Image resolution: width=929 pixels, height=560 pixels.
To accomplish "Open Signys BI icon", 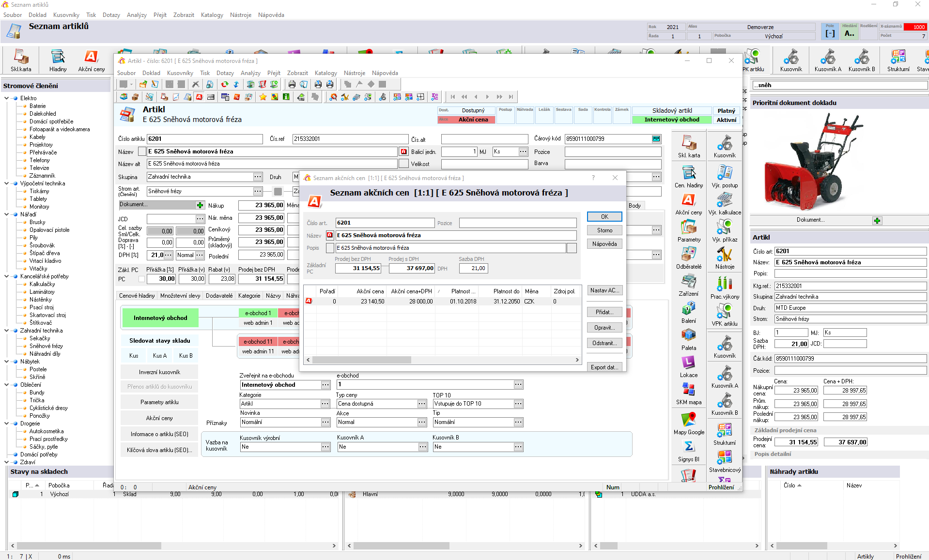I will 689,450.
